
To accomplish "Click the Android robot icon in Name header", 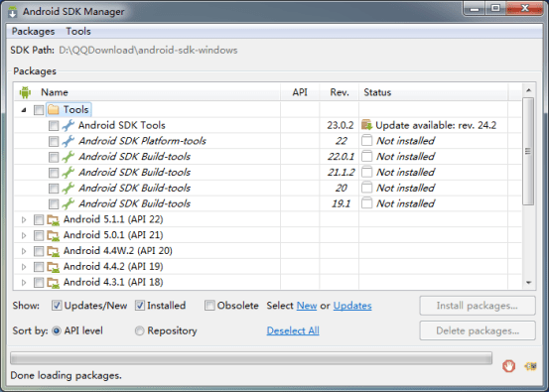I will (x=25, y=92).
